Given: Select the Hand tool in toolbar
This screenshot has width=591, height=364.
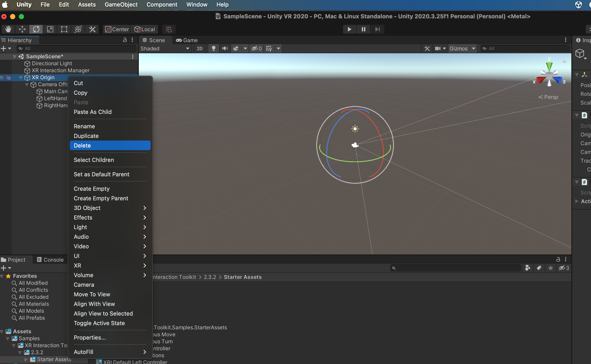Looking at the screenshot, I should click(8, 29).
